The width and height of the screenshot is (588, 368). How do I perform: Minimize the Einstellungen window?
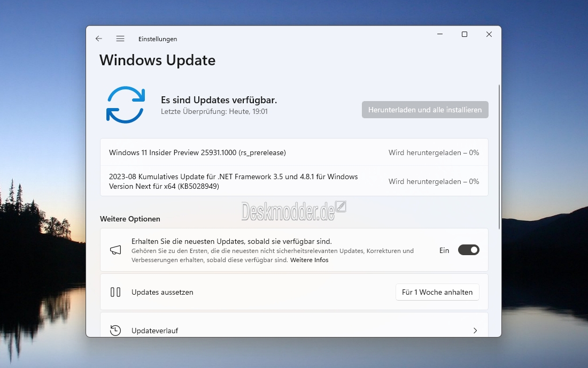[440, 34]
